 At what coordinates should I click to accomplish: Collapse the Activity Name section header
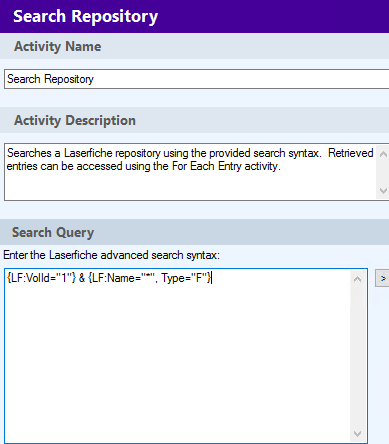click(194, 46)
